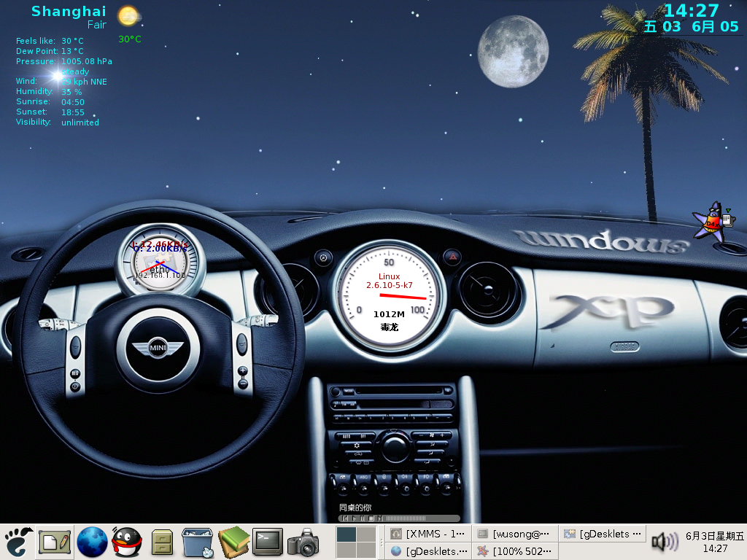The width and height of the screenshot is (747, 560).
Task: Switch to gDesklets window with puzzle icon
Action: click(x=602, y=534)
